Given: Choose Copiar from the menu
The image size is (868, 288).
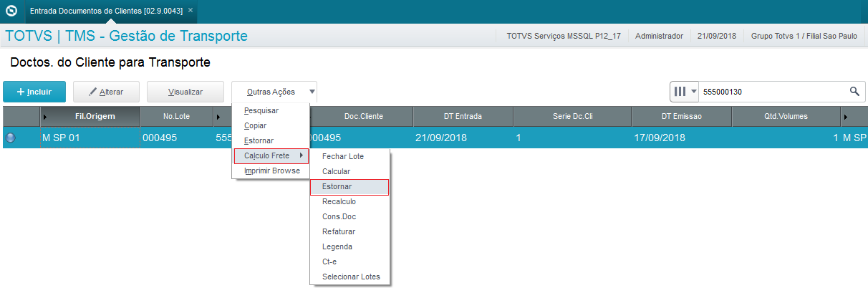Looking at the screenshot, I should (270, 125).
